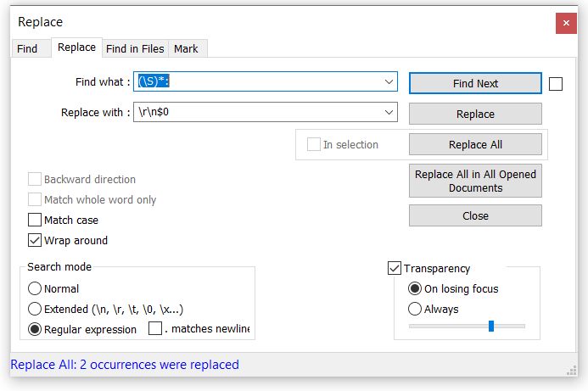Select Extended search mode radio
Viewport: 588px width, 391px height.
[35, 309]
